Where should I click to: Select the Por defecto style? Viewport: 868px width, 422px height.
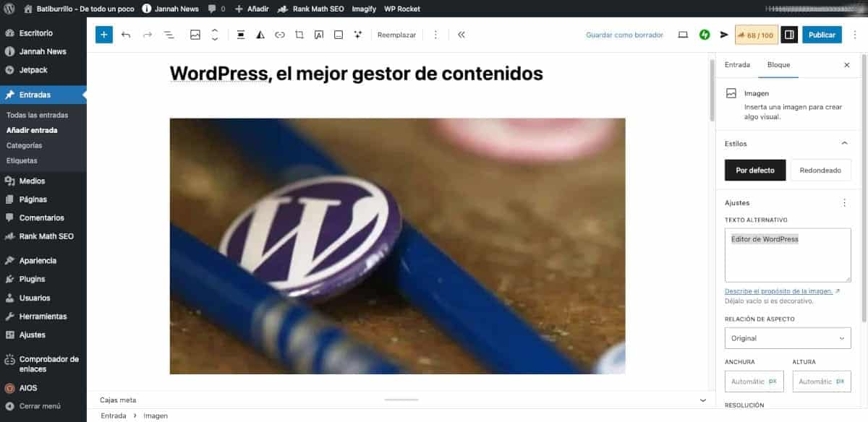click(755, 171)
